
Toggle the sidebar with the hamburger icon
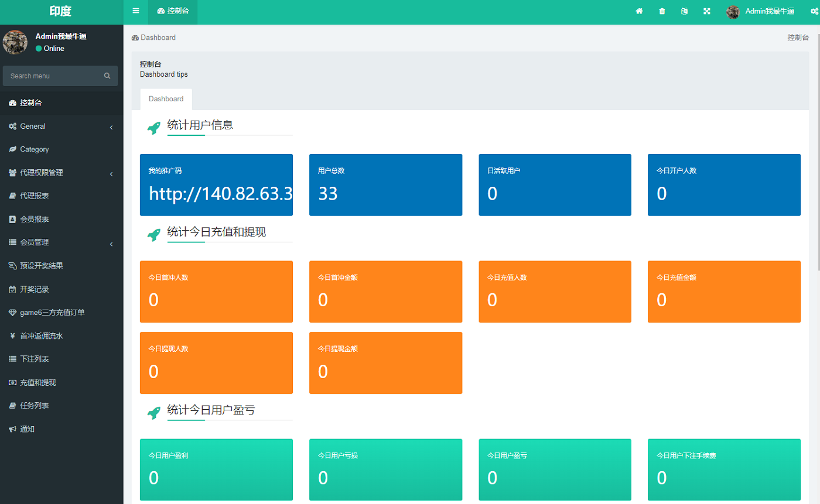[136, 11]
